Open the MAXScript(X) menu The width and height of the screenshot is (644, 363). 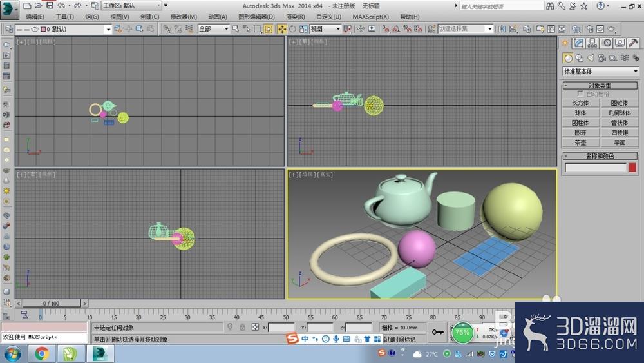point(370,17)
